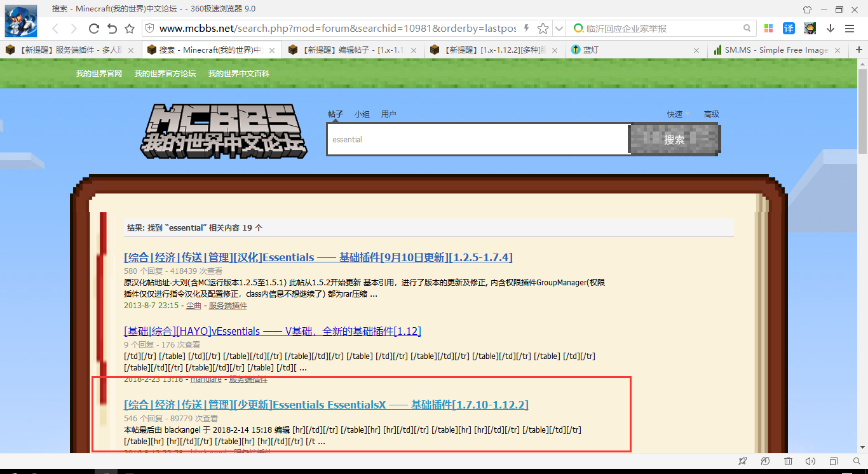Click the 580 个回复 - 418439 次查看 text
This screenshot has height=474, width=868.
pyautogui.click(x=173, y=271)
